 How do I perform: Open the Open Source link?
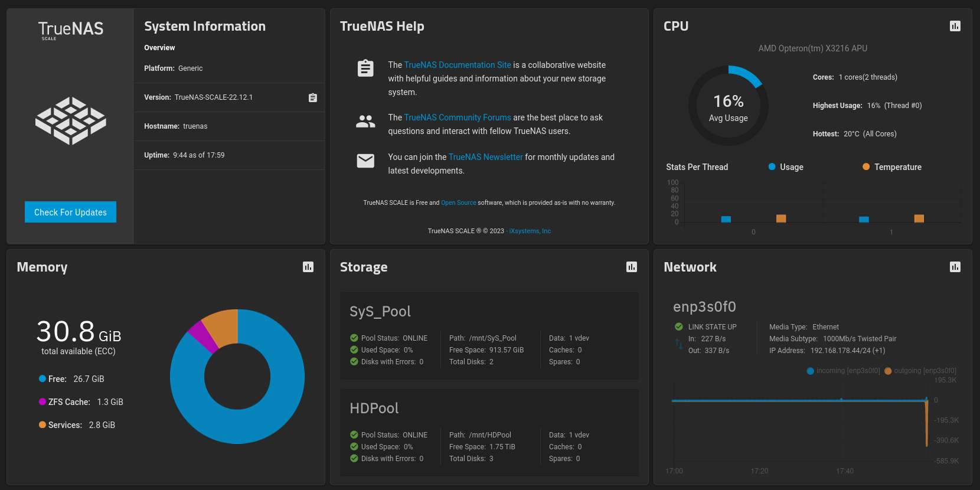coord(459,202)
